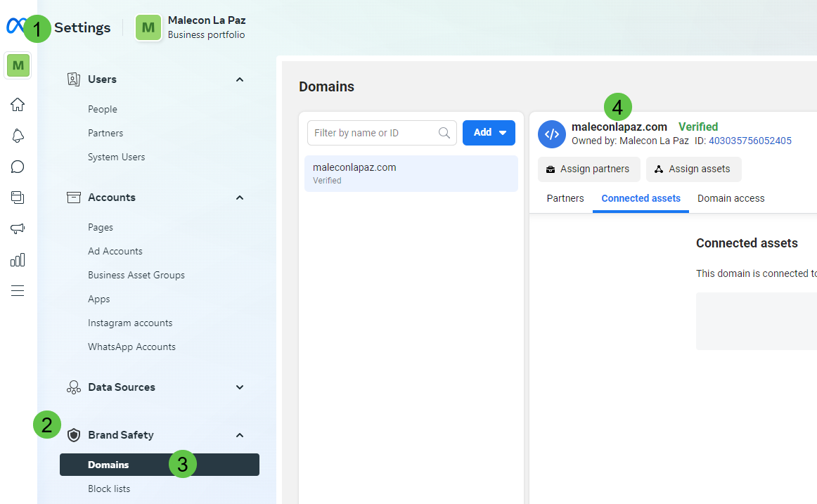Open System Users menu item
The width and height of the screenshot is (817, 504).
click(117, 157)
